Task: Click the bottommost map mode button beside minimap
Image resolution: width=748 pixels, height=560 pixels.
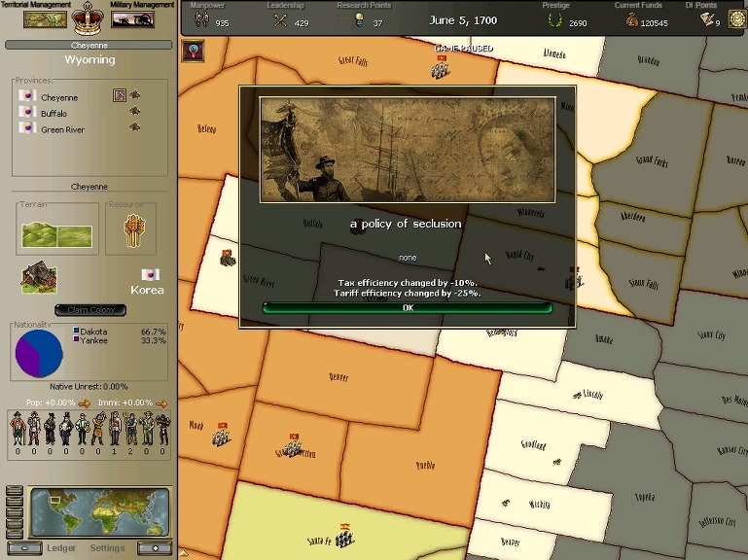Action: click(15, 534)
